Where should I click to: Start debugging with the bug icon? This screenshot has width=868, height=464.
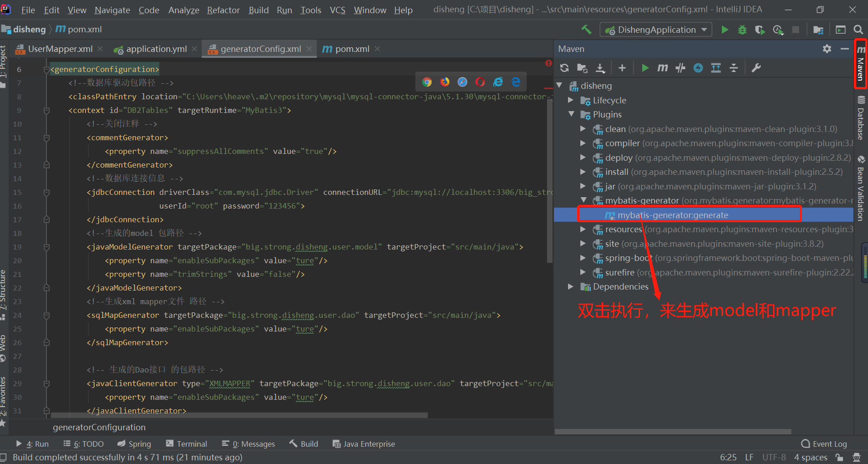[x=742, y=30]
